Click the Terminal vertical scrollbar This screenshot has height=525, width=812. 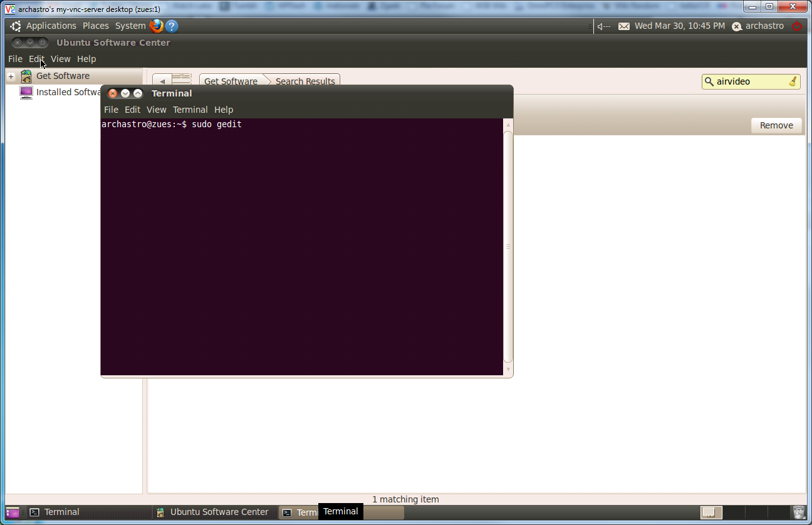pos(508,246)
